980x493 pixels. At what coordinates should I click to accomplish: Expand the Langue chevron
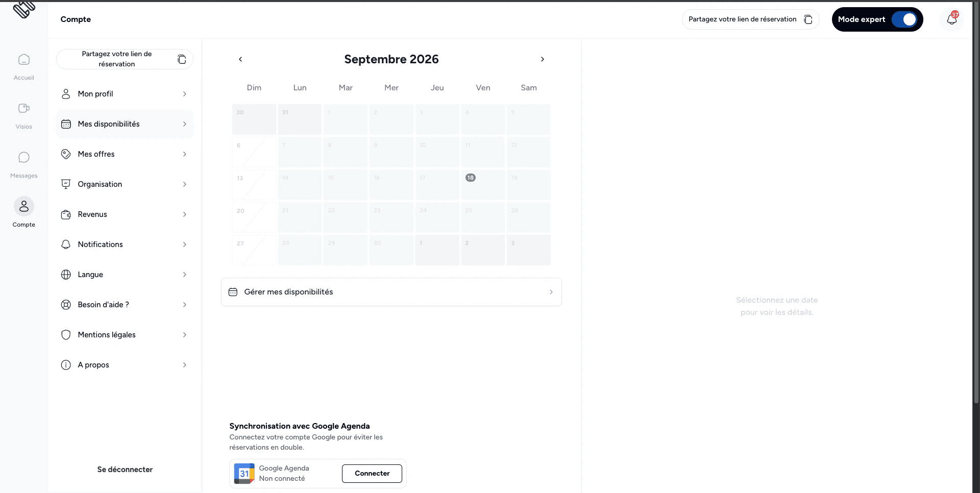coord(185,275)
